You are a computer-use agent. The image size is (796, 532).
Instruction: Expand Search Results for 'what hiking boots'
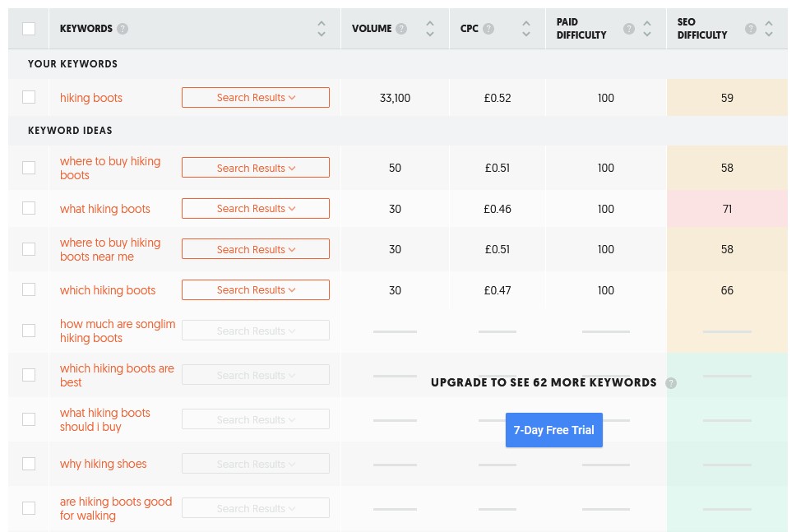[256, 208]
